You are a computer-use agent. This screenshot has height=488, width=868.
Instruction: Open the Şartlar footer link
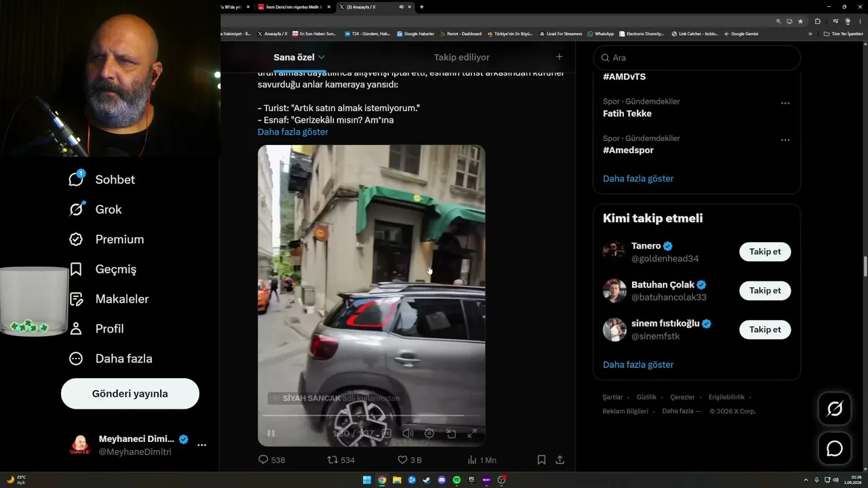(x=612, y=397)
